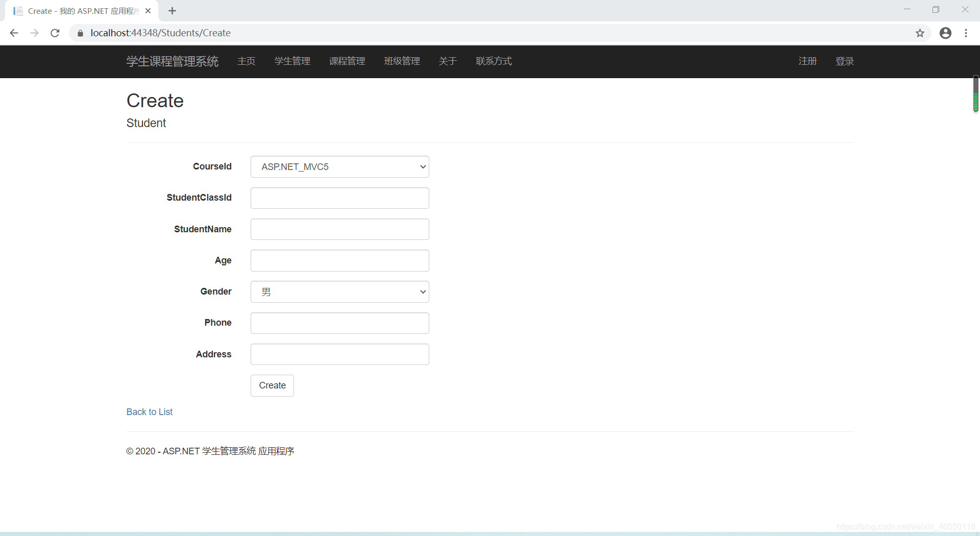
Task: Click the 登录 login link
Action: [845, 61]
